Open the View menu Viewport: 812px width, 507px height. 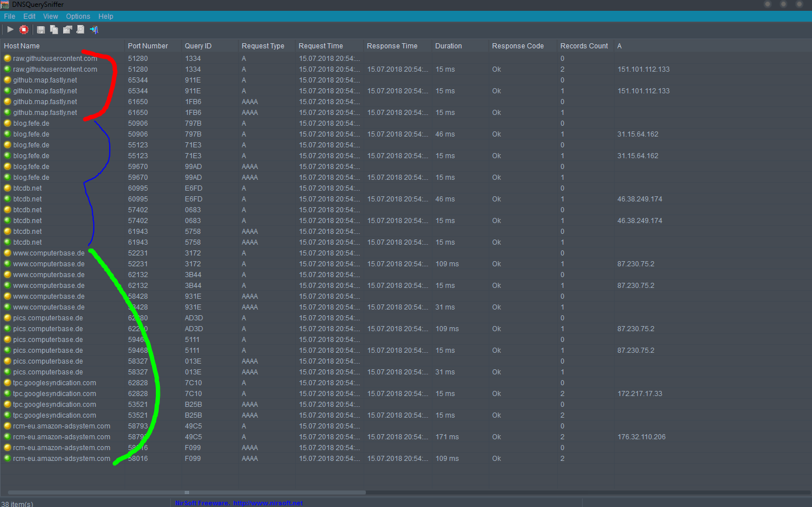tap(51, 17)
